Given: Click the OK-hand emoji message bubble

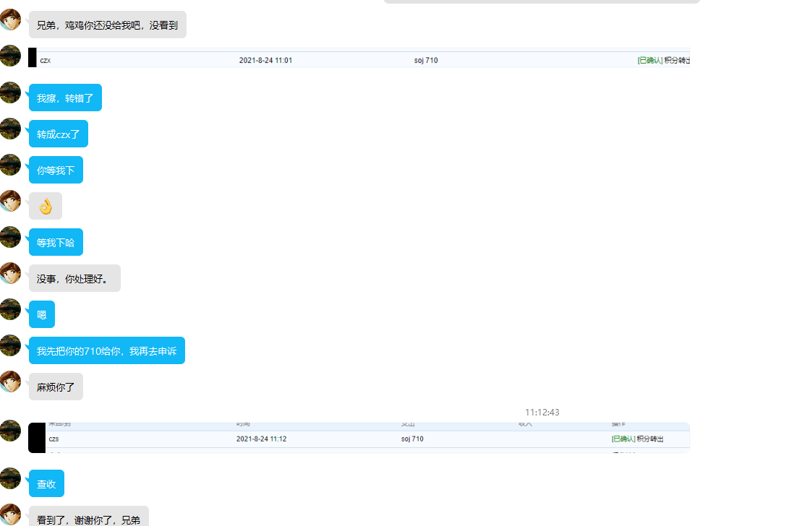Looking at the screenshot, I should pyautogui.click(x=46, y=206).
